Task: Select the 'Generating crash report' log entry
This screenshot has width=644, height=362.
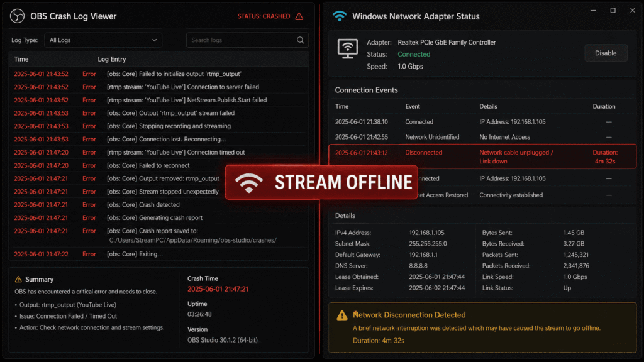Action: click(x=158, y=218)
